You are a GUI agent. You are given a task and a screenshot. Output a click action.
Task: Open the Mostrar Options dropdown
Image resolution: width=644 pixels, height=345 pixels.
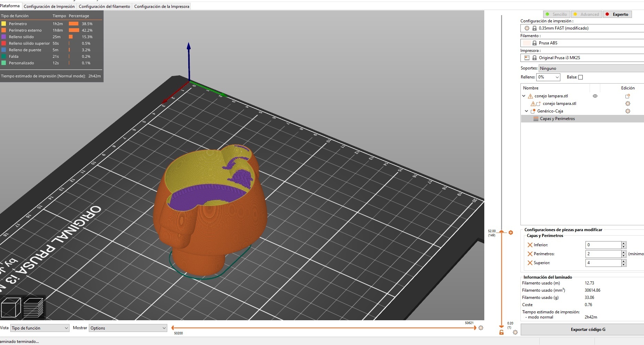tap(128, 328)
